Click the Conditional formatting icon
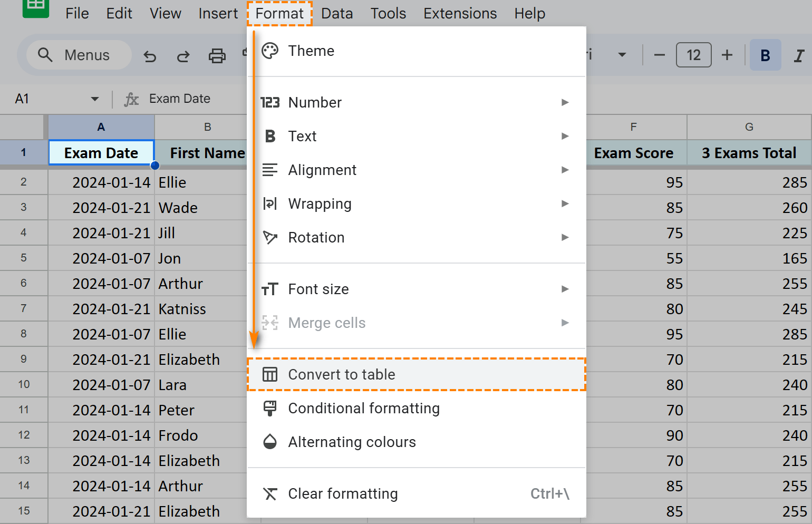812x524 pixels. (270, 408)
